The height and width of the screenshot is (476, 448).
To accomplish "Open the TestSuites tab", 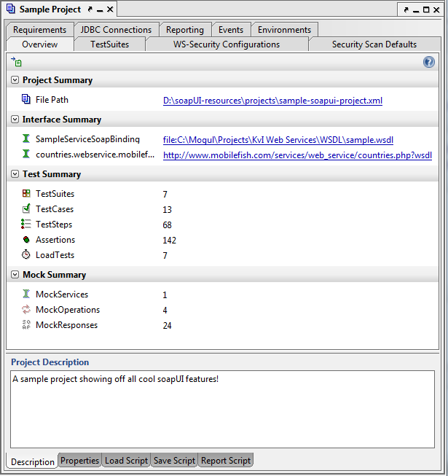I will (110, 44).
